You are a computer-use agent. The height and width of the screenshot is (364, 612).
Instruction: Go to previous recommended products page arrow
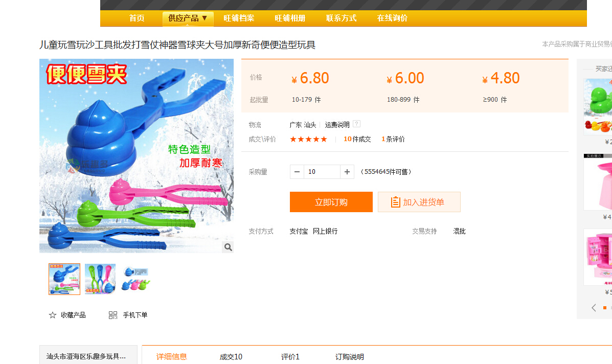coord(594,308)
